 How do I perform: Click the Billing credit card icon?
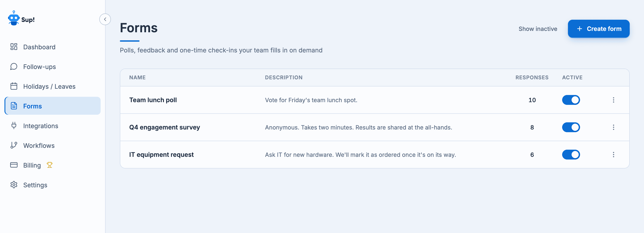(14, 165)
